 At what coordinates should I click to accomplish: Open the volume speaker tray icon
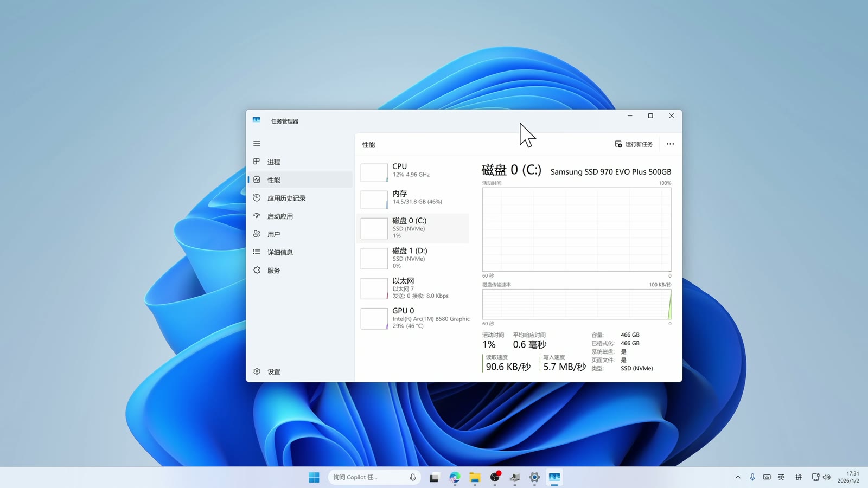coord(827,477)
